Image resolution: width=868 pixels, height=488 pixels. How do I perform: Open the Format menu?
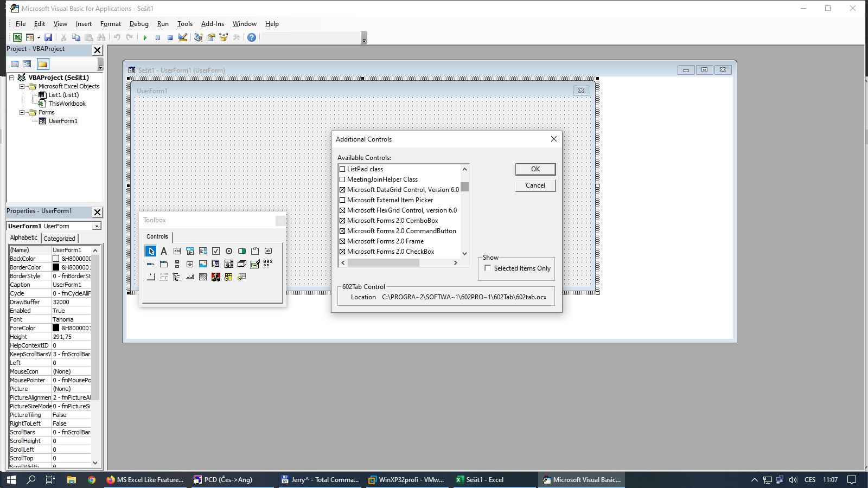point(111,24)
